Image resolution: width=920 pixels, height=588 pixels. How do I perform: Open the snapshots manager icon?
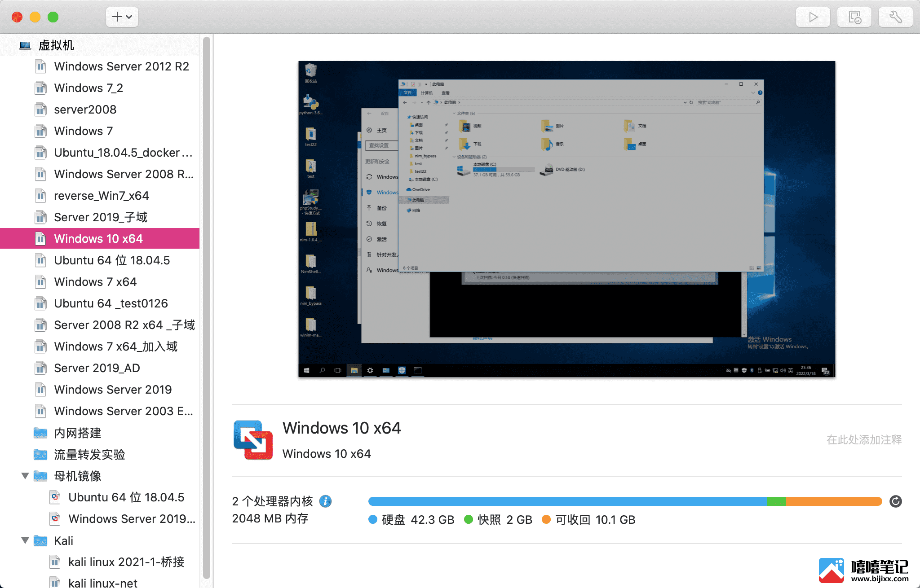click(854, 17)
